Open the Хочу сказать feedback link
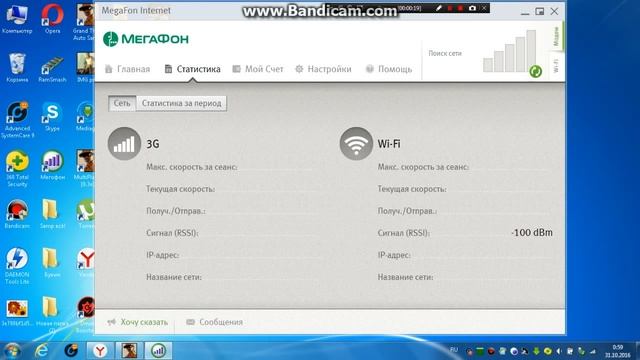 138,322
